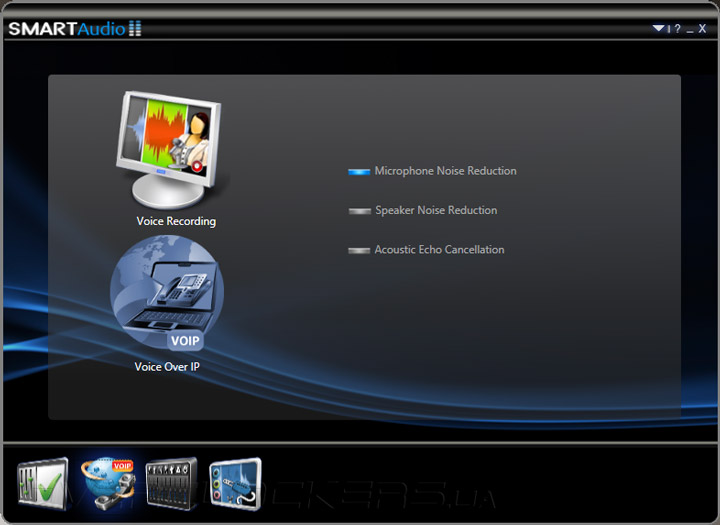
Task: Click the Speaker Noise Reduction text
Action: coord(436,210)
